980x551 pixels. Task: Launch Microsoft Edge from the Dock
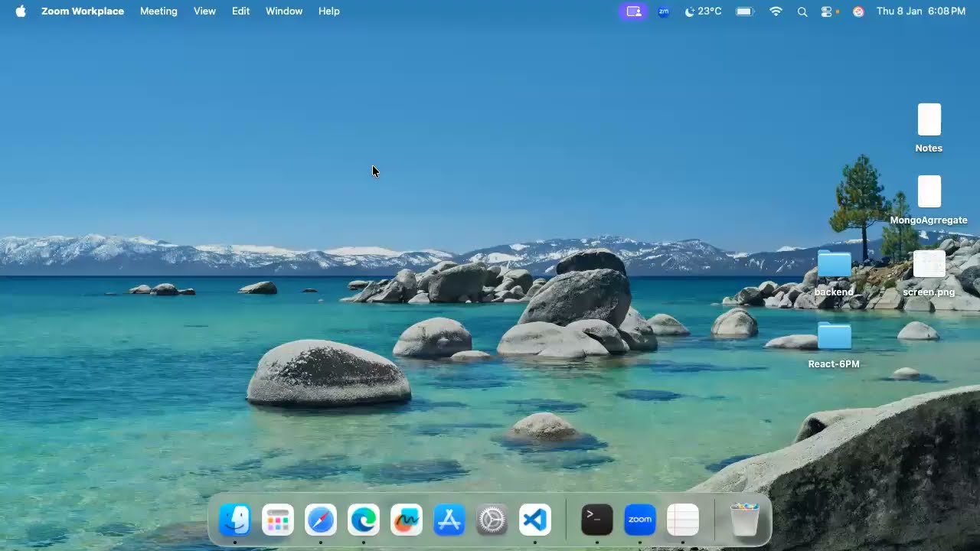(x=364, y=520)
